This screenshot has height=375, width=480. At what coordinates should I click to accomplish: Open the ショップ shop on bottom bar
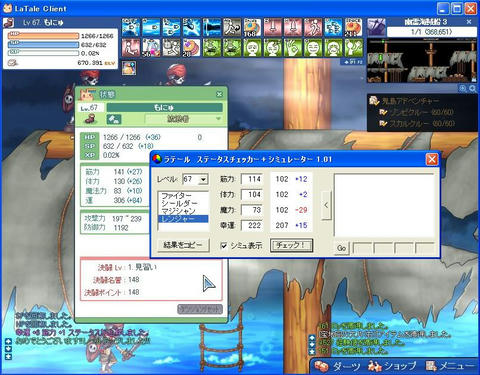click(392, 366)
